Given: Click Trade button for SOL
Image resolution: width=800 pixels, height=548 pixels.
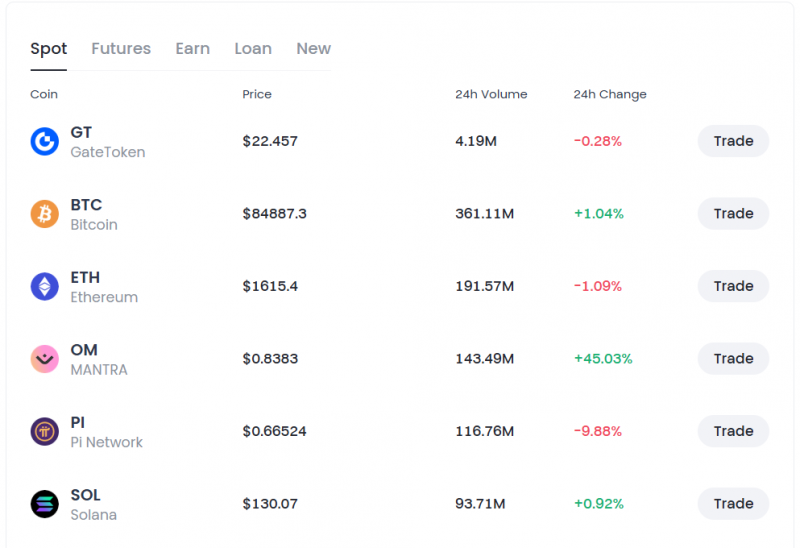Looking at the screenshot, I should click(733, 503).
